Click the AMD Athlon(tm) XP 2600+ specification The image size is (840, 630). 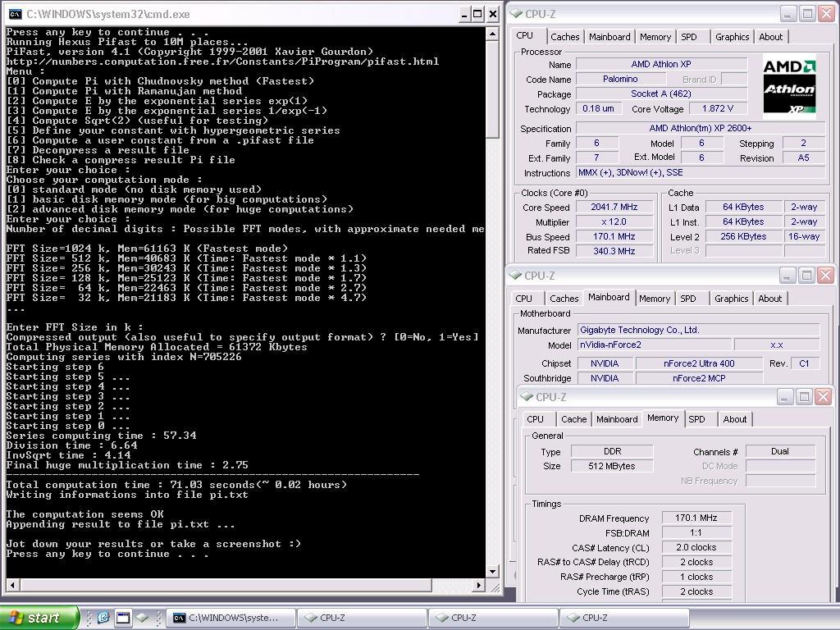point(701,128)
